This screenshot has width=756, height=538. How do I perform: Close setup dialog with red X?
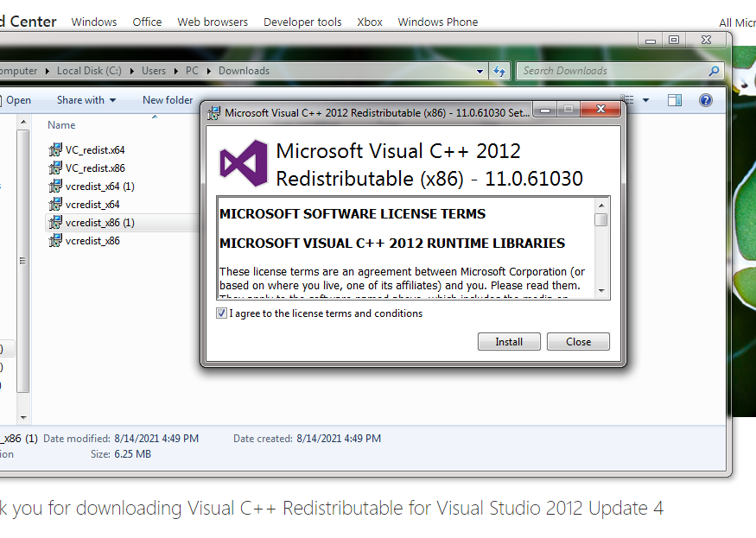(x=600, y=110)
